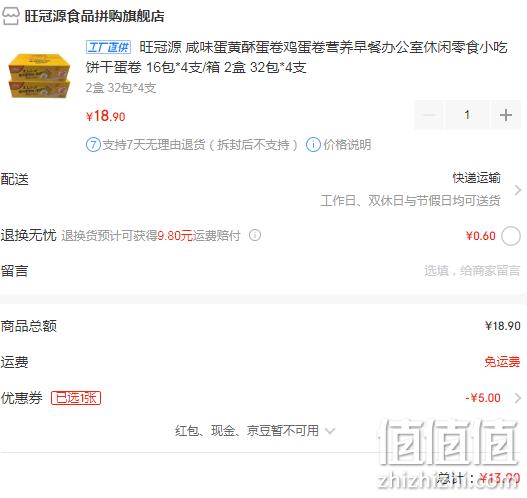Viewport: 527px width, 498px height.
Task: Click the 7-day return policy icon
Action: click(93, 145)
